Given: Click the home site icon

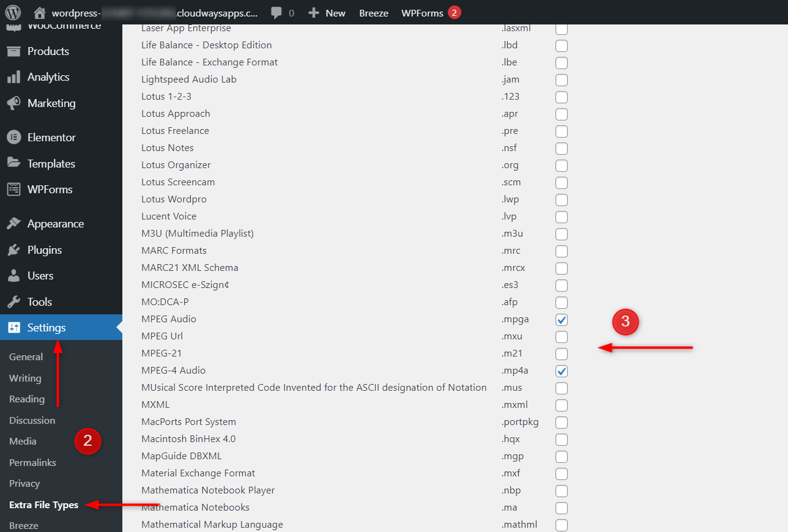Looking at the screenshot, I should pyautogui.click(x=40, y=13).
